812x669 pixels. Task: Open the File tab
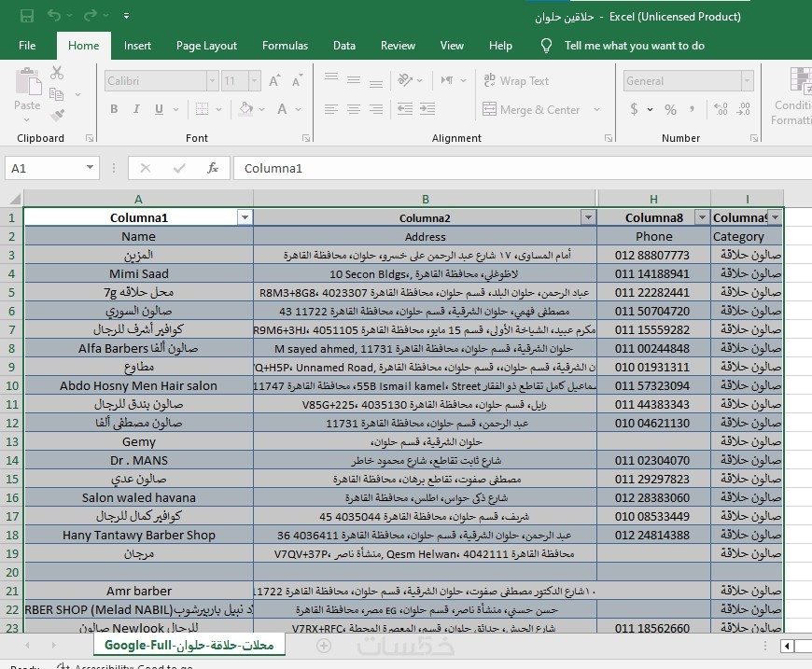[x=27, y=46]
